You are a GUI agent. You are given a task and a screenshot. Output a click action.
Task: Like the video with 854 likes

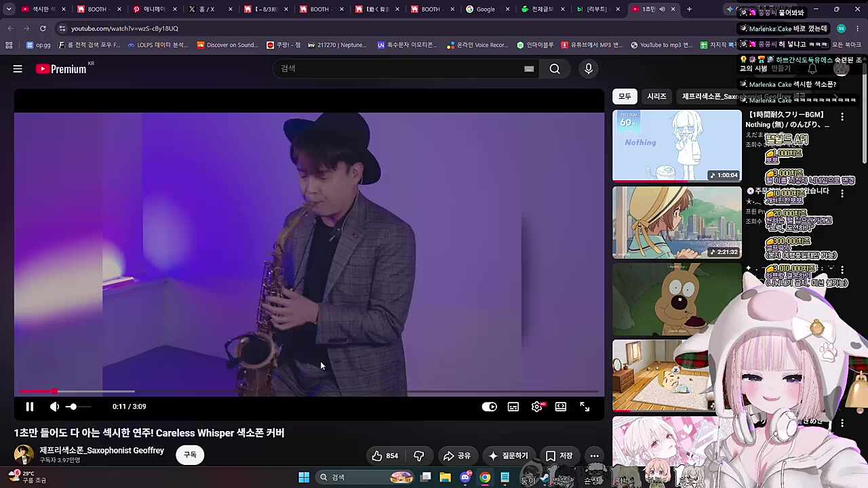[384, 455]
